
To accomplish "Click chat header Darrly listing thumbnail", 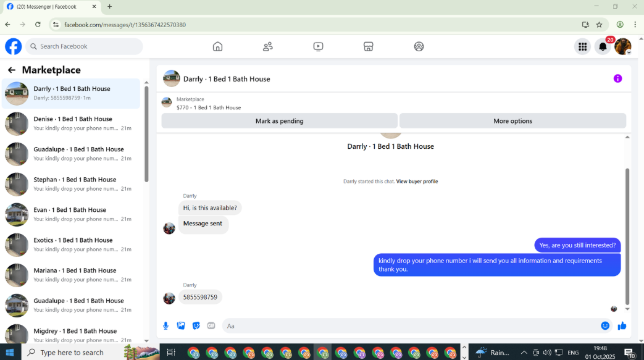I will point(171,78).
